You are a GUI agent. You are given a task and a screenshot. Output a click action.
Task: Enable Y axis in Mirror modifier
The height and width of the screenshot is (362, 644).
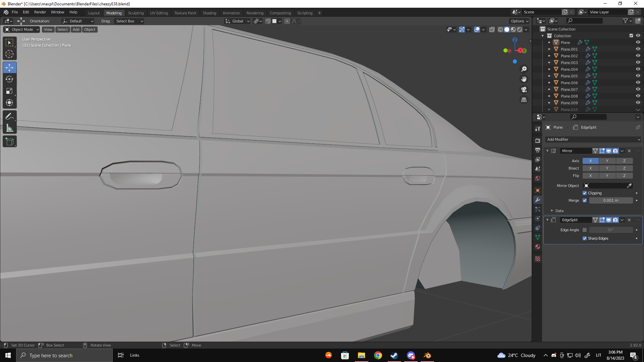point(607,161)
